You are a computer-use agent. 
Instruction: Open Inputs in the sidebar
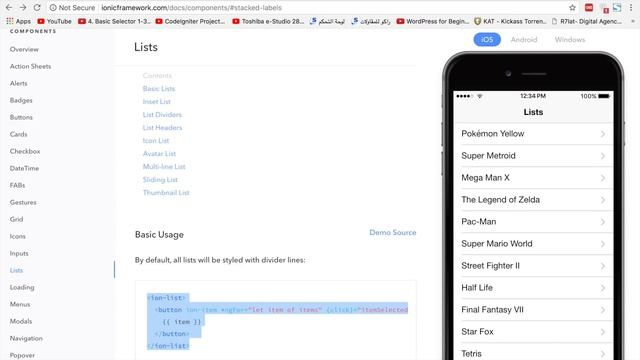coord(19,253)
